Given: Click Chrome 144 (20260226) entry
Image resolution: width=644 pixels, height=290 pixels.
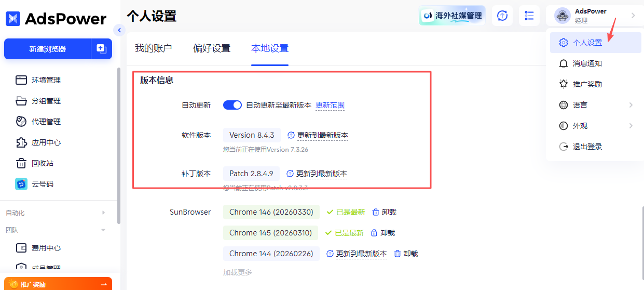Looking at the screenshot, I should [x=271, y=254].
